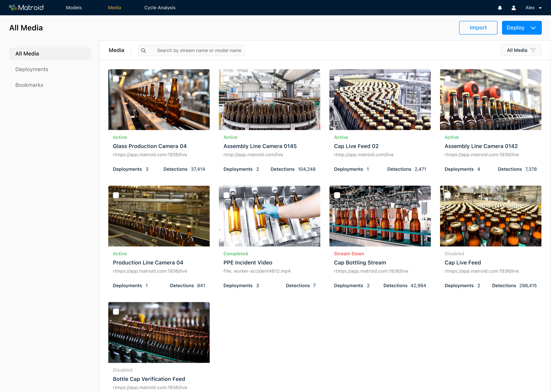Viewport: 551px width, 392px height.
Task: Open the notifications bell icon
Action: tap(500, 7)
